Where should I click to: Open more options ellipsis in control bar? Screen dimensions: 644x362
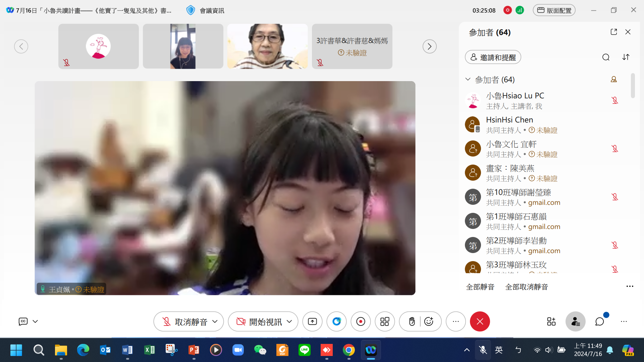click(x=456, y=322)
